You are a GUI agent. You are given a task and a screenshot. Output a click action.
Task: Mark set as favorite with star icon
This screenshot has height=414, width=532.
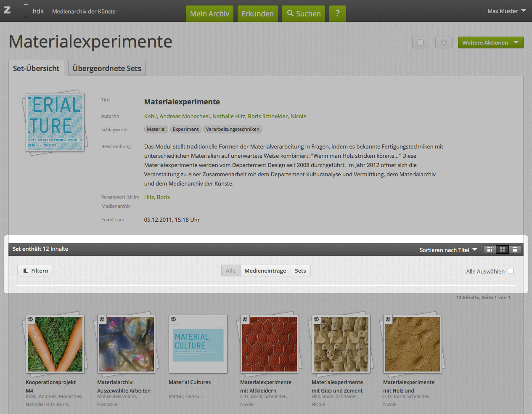pyautogui.click(x=444, y=42)
